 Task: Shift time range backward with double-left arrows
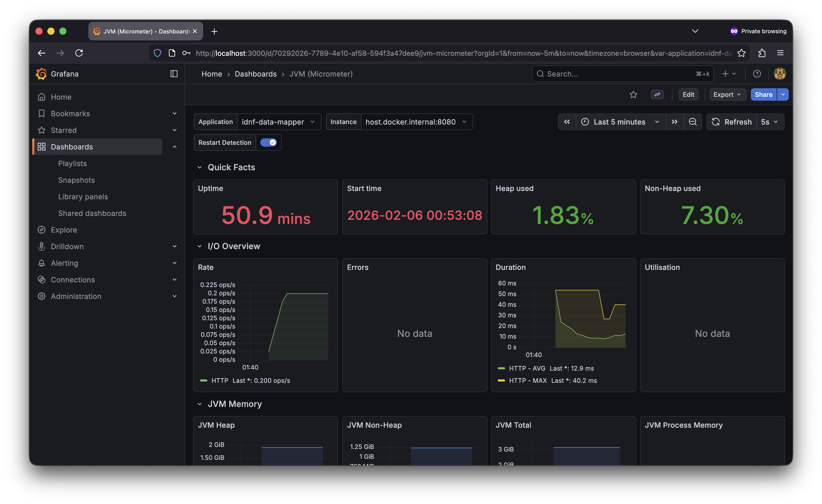567,122
